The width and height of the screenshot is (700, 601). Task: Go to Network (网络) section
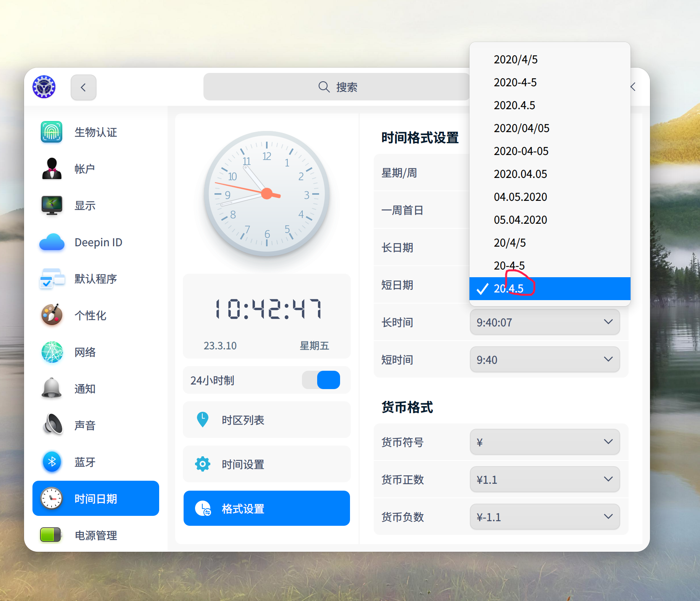point(96,352)
